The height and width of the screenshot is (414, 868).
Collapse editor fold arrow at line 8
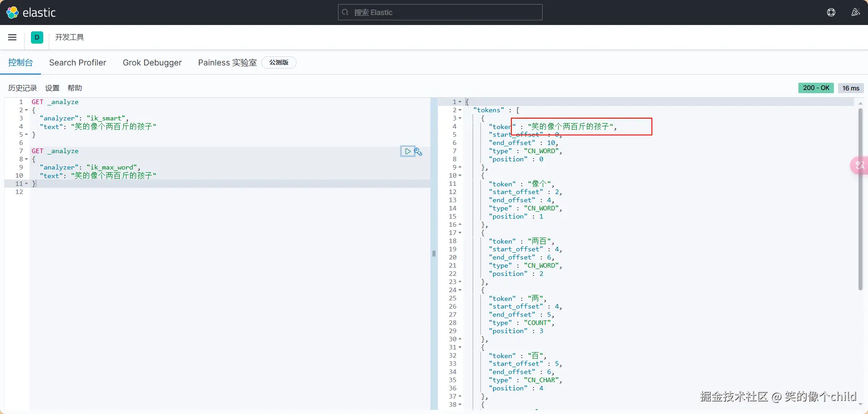(26, 160)
